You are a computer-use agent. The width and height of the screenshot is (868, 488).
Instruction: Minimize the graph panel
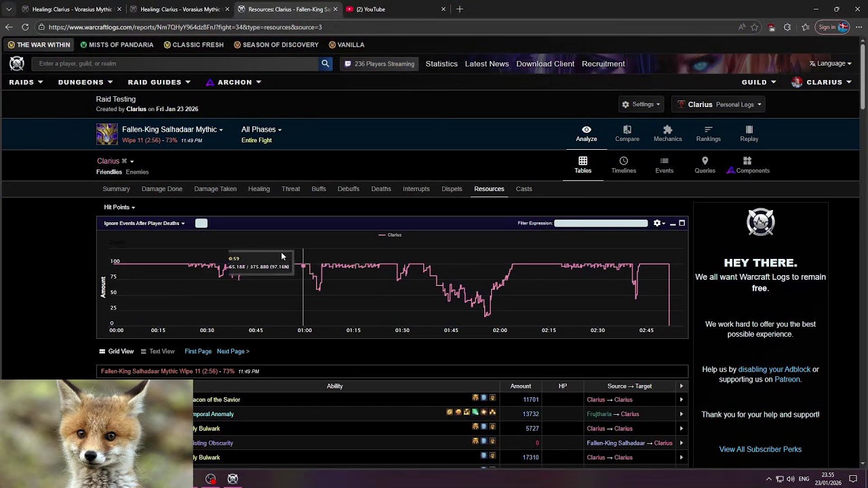673,223
